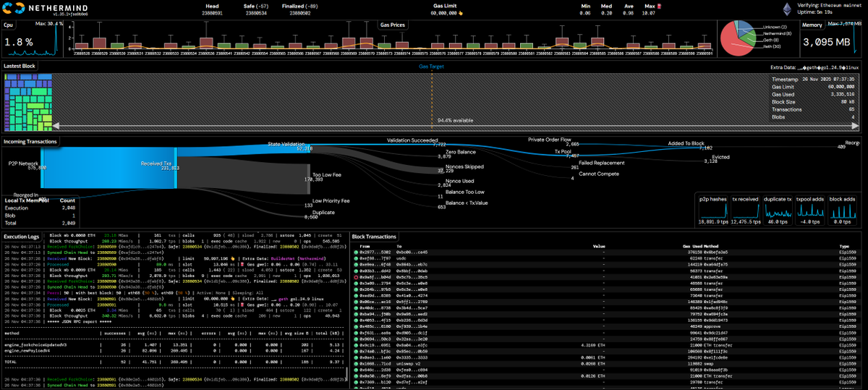The image size is (868, 390).
Task: Click the Blob count row in mempool
Action: (39, 214)
